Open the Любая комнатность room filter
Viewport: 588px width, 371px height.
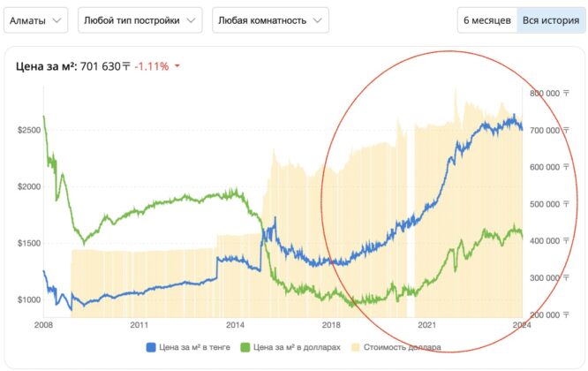tap(270, 20)
